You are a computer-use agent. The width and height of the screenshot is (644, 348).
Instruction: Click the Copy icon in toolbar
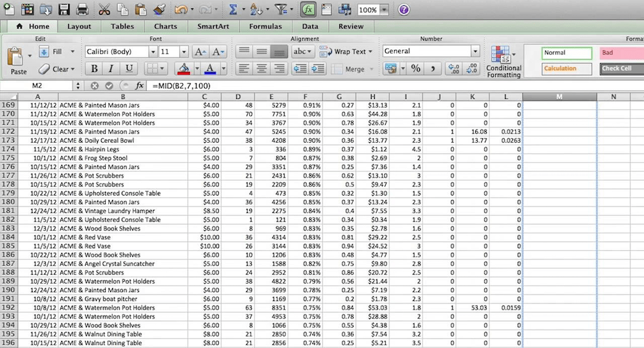point(122,9)
